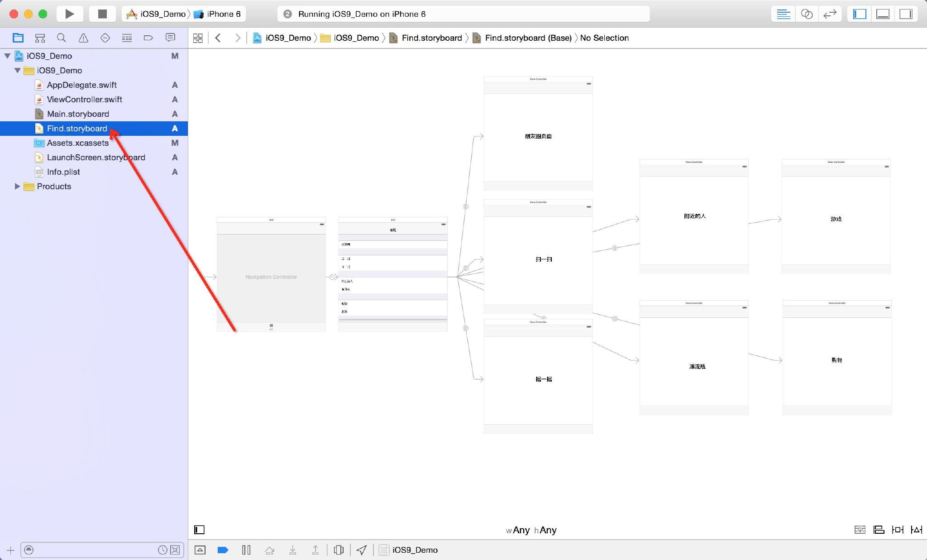Open the Breakpoint navigator

(x=148, y=38)
